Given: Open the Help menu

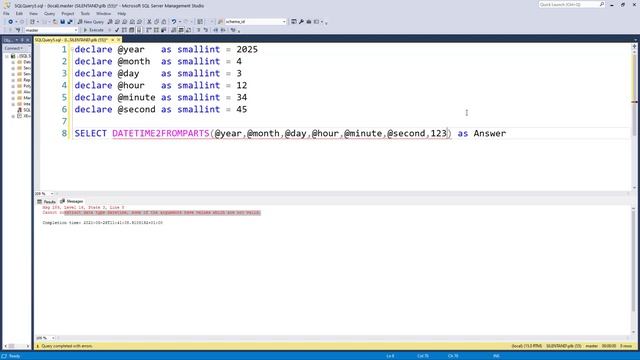Looking at the screenshot, I should pyautogui.click(x=122, y=13).
